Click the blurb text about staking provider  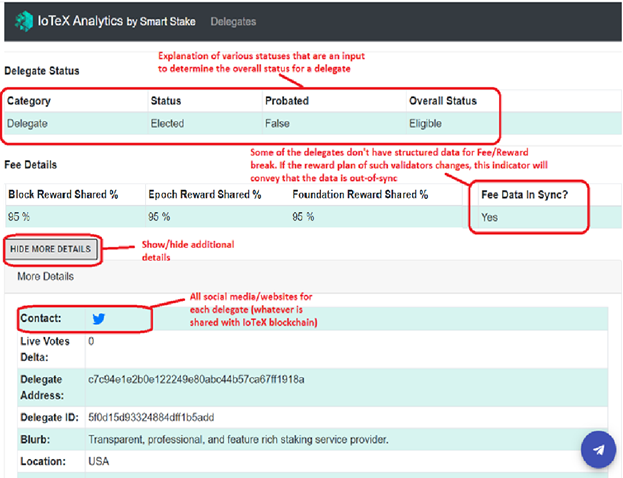[238, 440]
